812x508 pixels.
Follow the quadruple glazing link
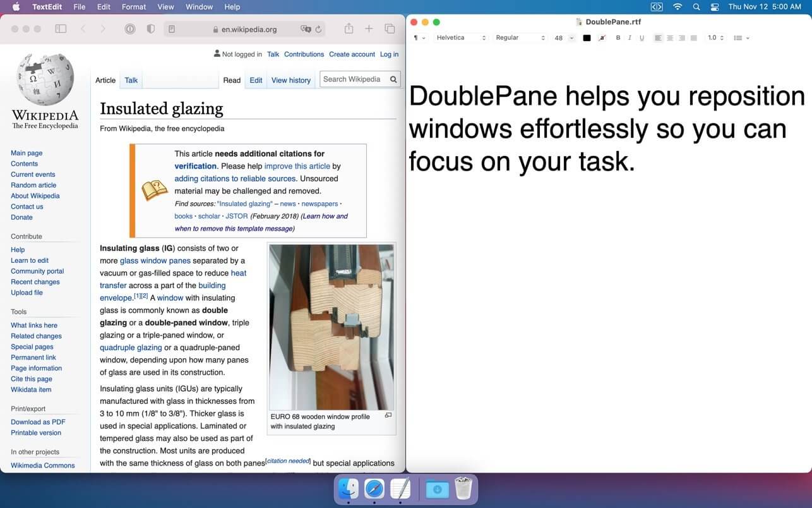click(x=131, y=348)
